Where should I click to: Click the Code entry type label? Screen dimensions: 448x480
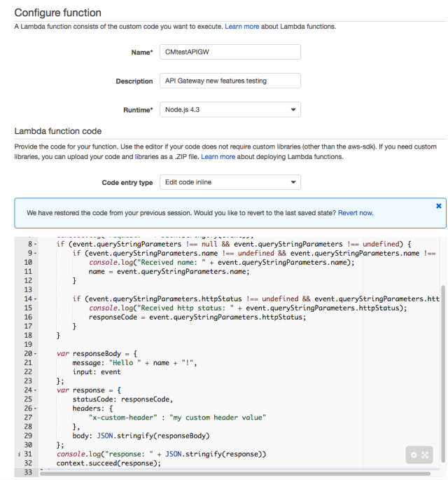pyautogui.click(x=127, y=183)
